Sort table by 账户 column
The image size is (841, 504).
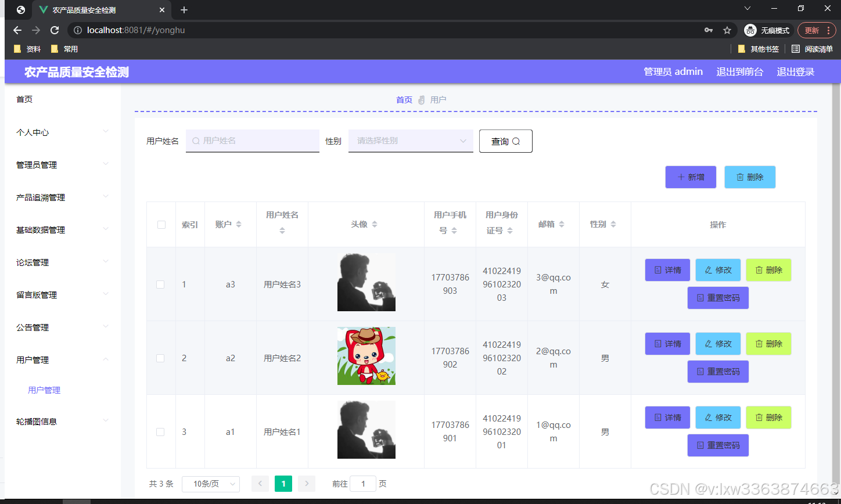(x=239, y=224)
